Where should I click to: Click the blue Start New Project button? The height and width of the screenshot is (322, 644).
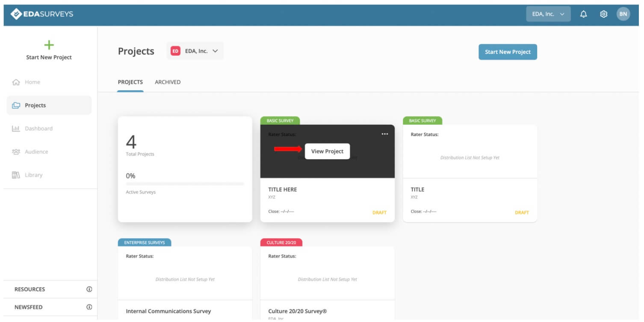coord(508,52)
